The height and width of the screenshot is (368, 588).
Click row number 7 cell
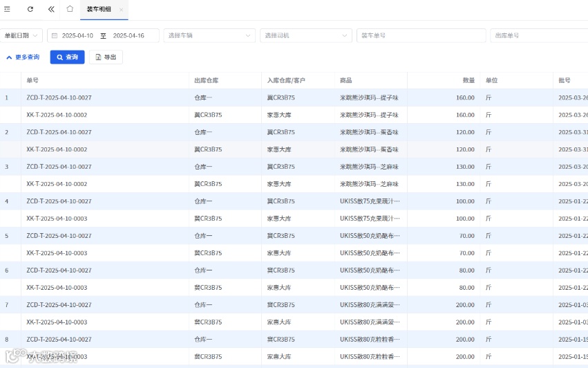pyautogui.click(x=6, y=305)
